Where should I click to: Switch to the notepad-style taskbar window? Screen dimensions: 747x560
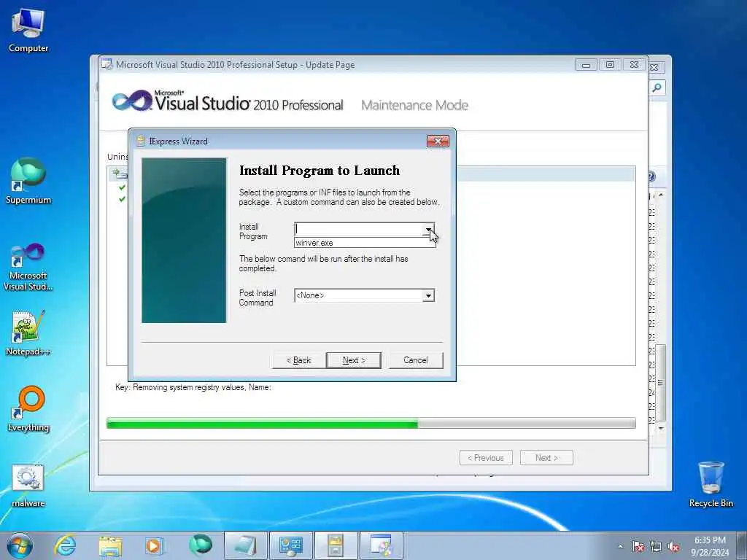tap(245, 545)
